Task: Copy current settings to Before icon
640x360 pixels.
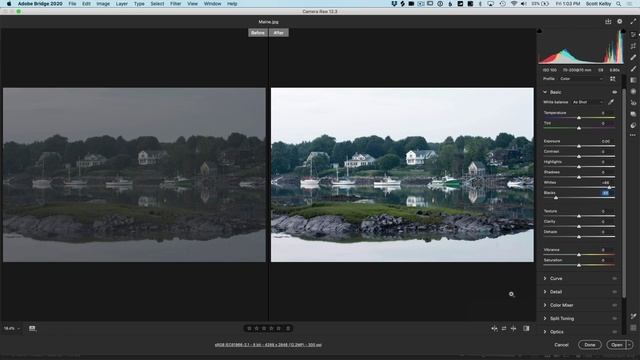Action: [513, 328]
